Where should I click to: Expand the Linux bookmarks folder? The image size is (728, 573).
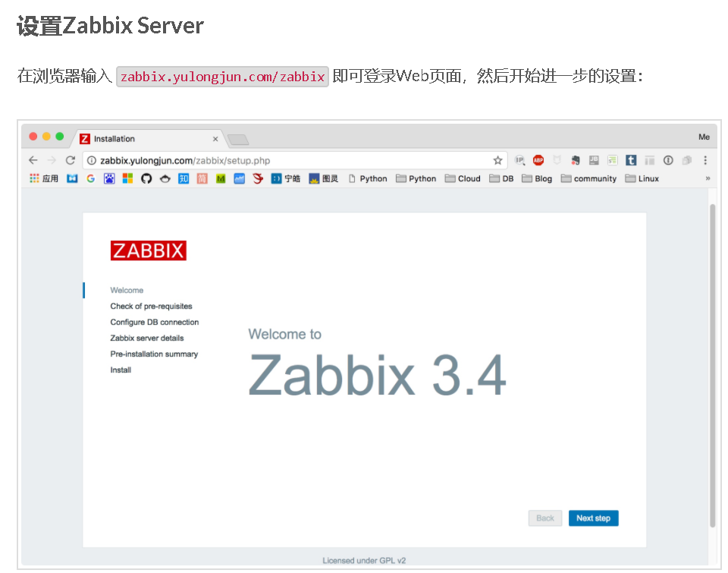pos(642,178)
